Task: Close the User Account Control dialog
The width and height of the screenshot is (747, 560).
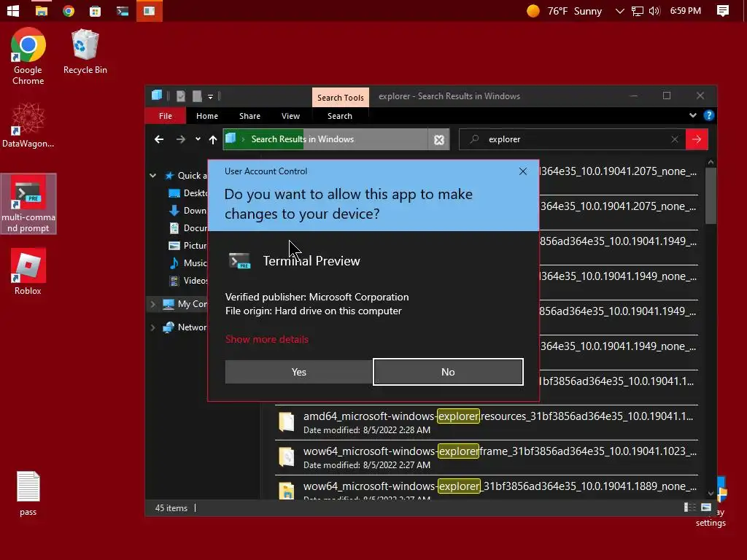Action: click(x=522, y=171)
